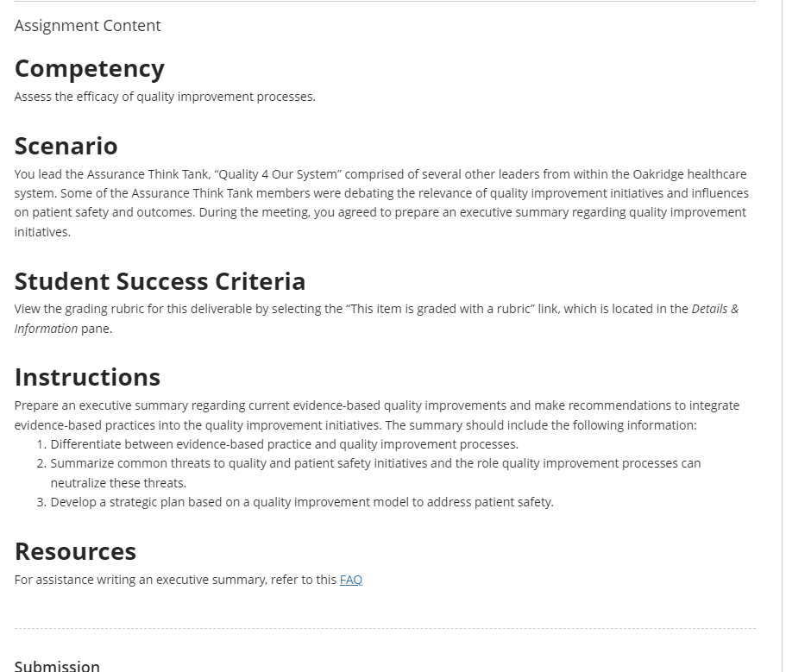This screenshot has height=672, width=786.
Task: Click the dashed divider above Submission
Action: [x=385, y=628]
